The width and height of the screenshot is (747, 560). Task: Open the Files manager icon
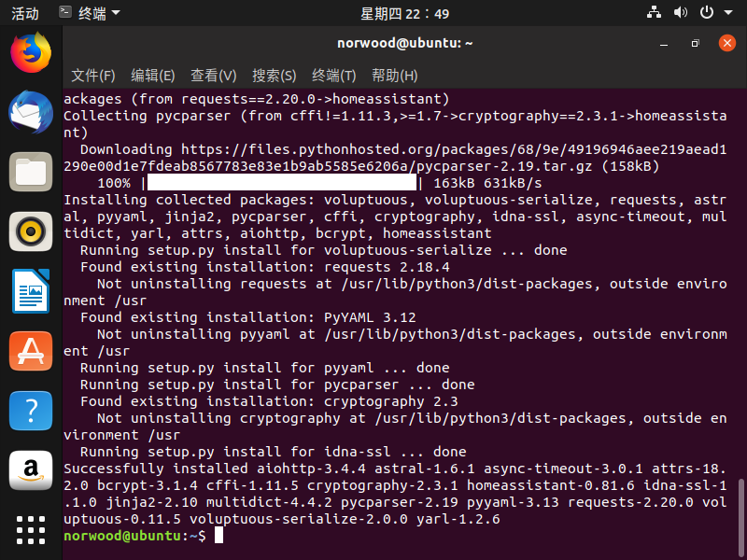tap(31, 173)
